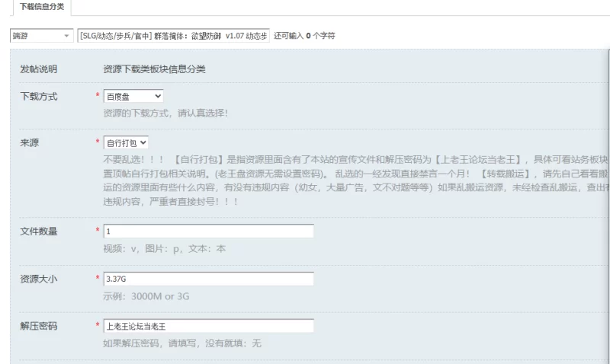This screenshot has width=610, height=364.
Task: Click the hint 资源的下载方式，请认真选择！
Action: coord(165,113)
